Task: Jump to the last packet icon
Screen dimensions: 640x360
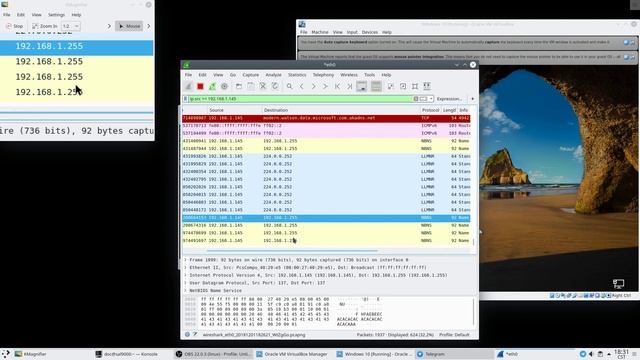Action: click(350, 86)
